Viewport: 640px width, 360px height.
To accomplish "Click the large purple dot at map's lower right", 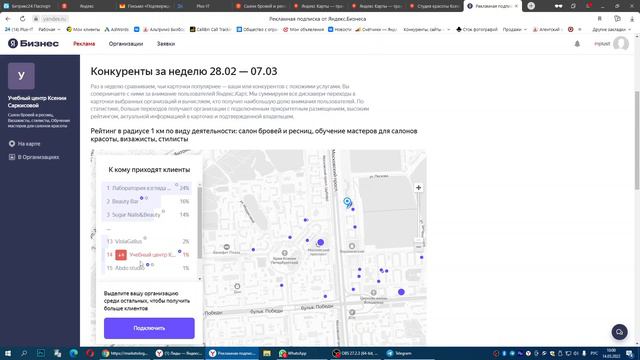I will 401,292.
